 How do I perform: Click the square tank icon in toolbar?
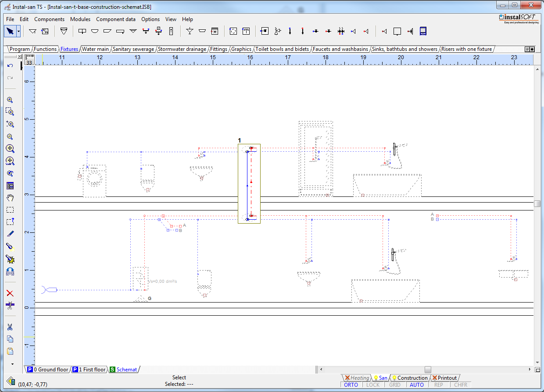tap(397, 31)
